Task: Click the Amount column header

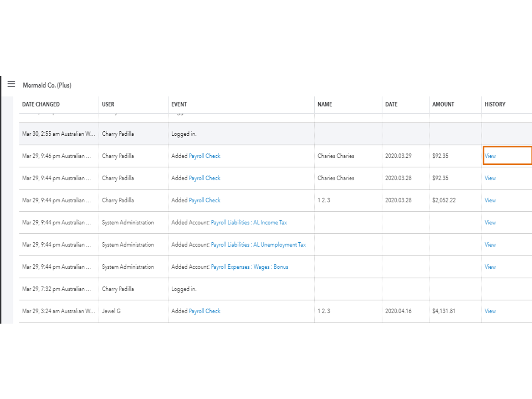Action: point(443,104)
